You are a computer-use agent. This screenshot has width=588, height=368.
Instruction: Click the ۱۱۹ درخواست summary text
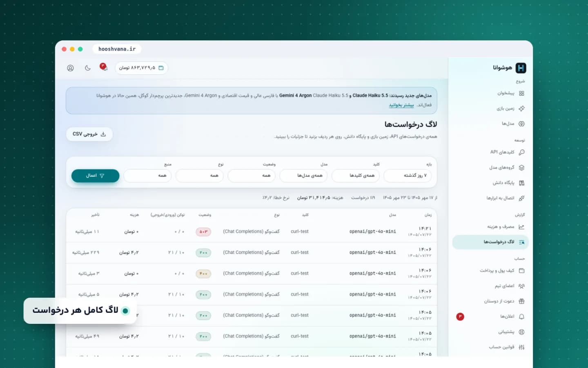click(363, 198)
